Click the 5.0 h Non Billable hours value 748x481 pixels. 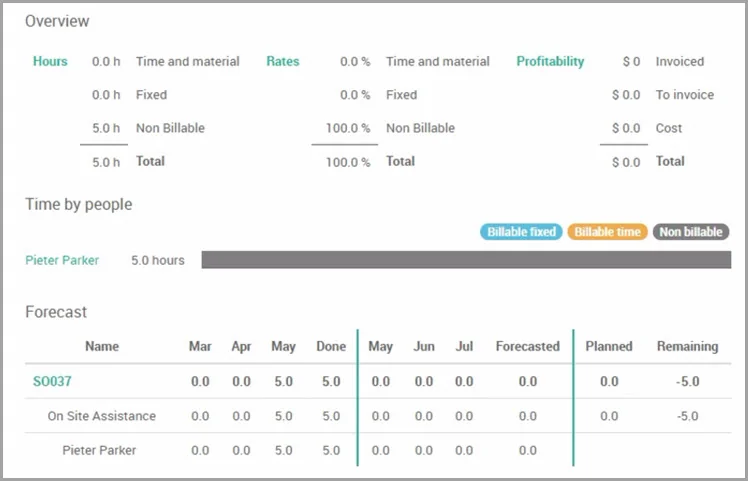pos(106,128)
